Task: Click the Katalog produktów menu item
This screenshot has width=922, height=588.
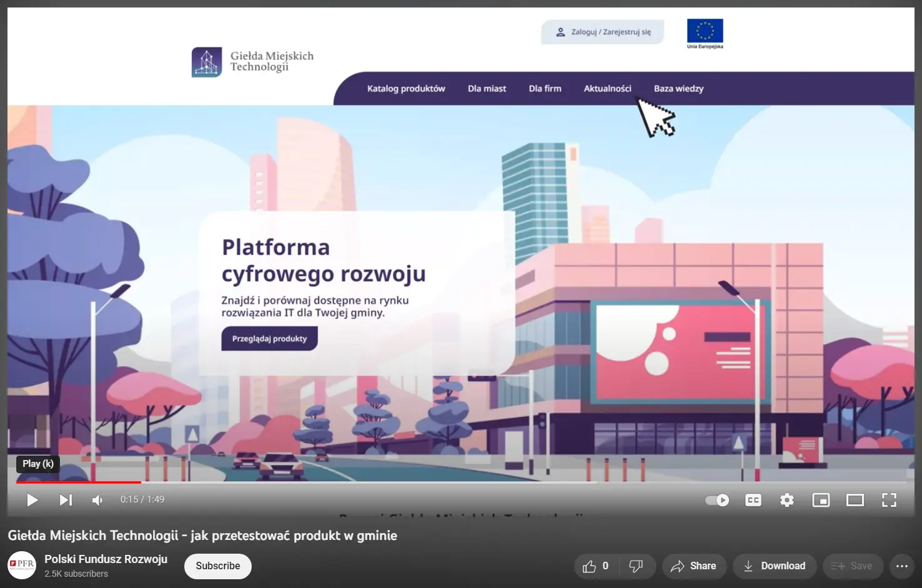Action: point(406,89)
